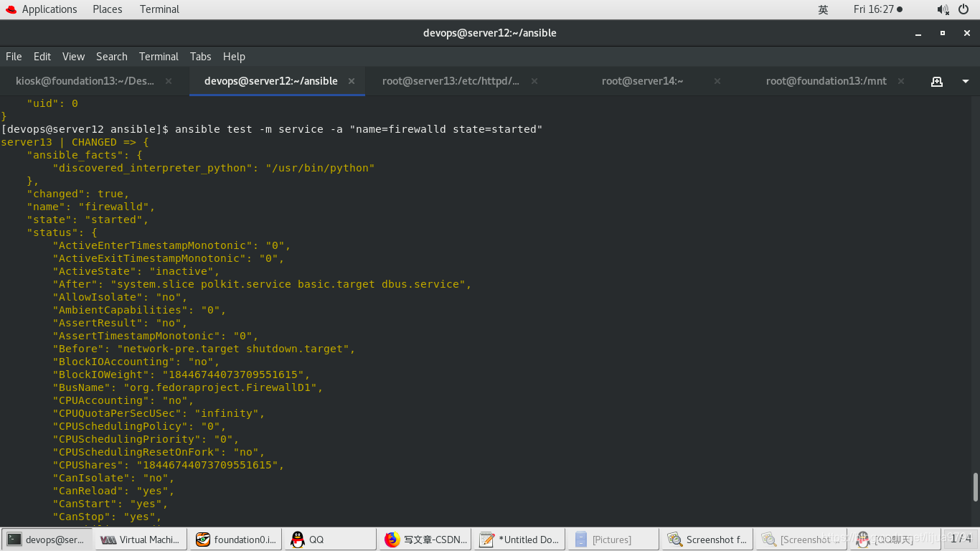Close the devops@server12 tab
The height and width of the screenshot is (551, 980).
pyautogui.click(x=352, y=81)
